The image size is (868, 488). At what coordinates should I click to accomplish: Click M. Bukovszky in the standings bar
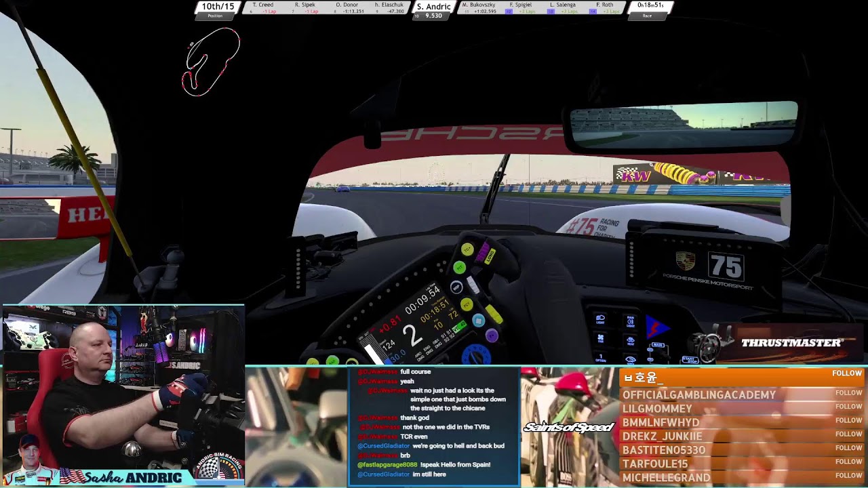point(478,8)
